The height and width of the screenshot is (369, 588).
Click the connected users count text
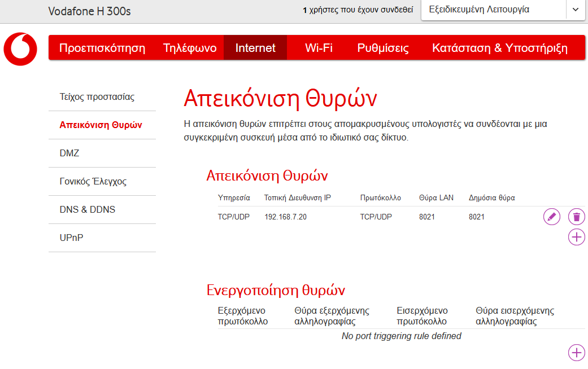point(358,10)
